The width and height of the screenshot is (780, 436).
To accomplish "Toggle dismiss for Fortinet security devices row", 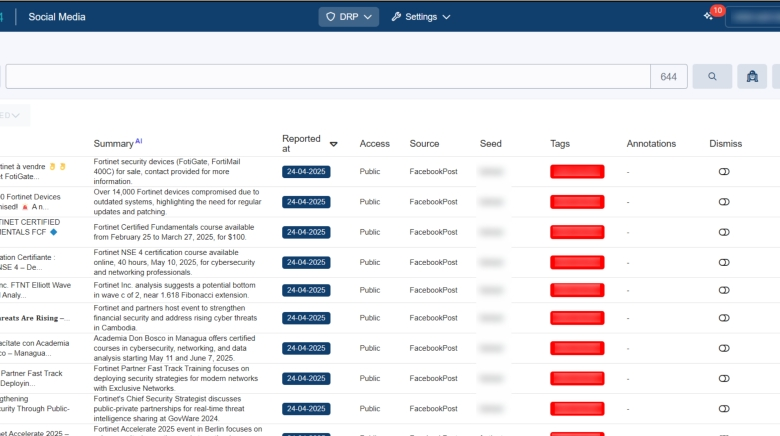I will (x=724, y=172).
